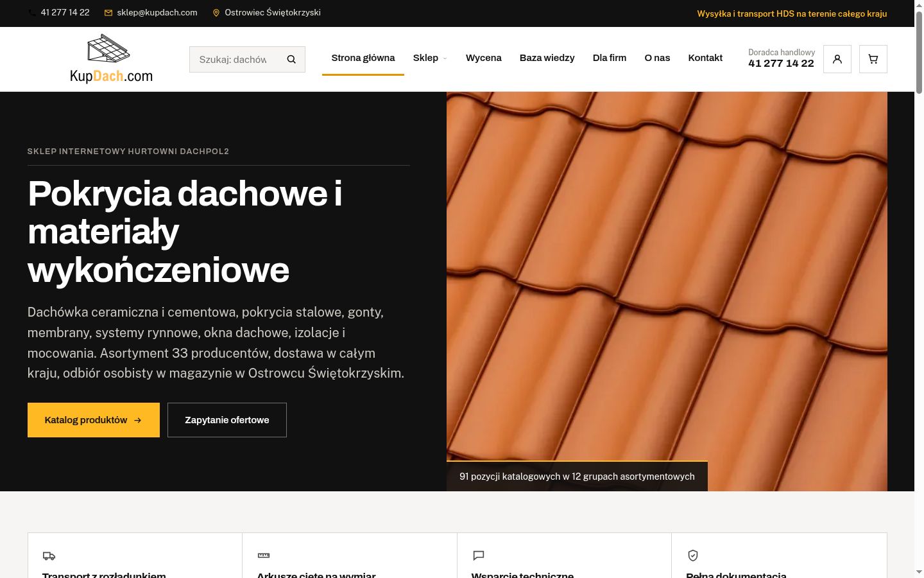This screenshot has height=578, width=924.
Task: Click the chat bubble technical support icon
Action: click(x=479, y=556)
